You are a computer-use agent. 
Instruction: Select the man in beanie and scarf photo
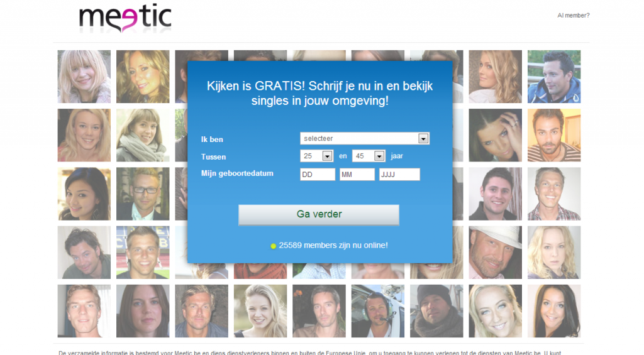pyautogui.click(x=436, y=311)
